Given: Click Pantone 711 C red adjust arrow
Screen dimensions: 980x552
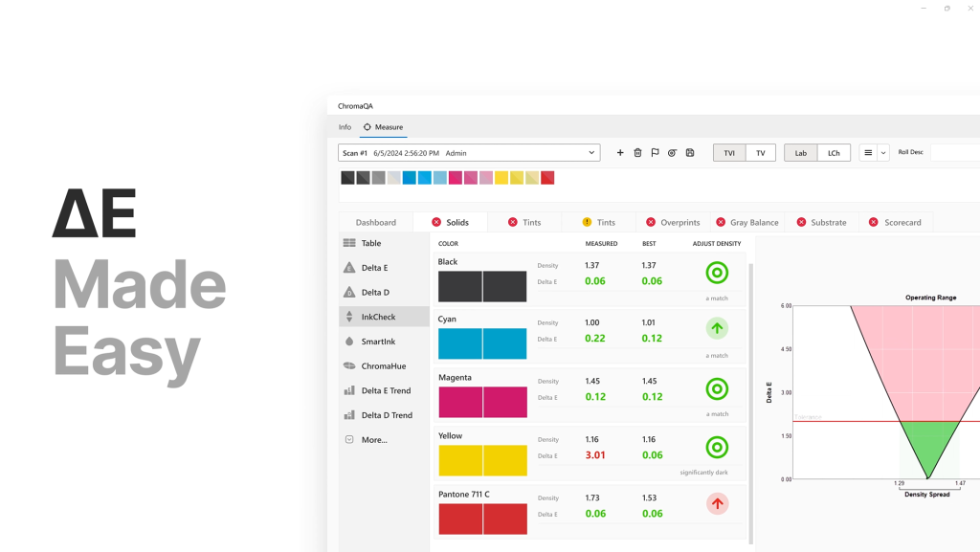Looking at the screenshot, I should [x=717, y=504].
